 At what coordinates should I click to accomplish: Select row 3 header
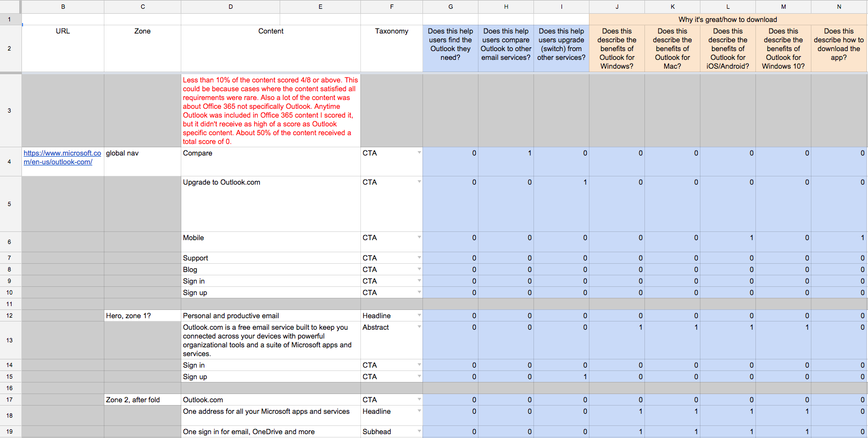[x=9, y=110]
